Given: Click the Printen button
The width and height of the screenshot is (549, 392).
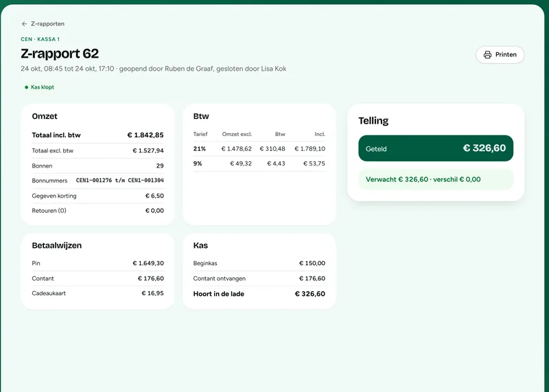Looking at the screenshot, I should point(500,55).
